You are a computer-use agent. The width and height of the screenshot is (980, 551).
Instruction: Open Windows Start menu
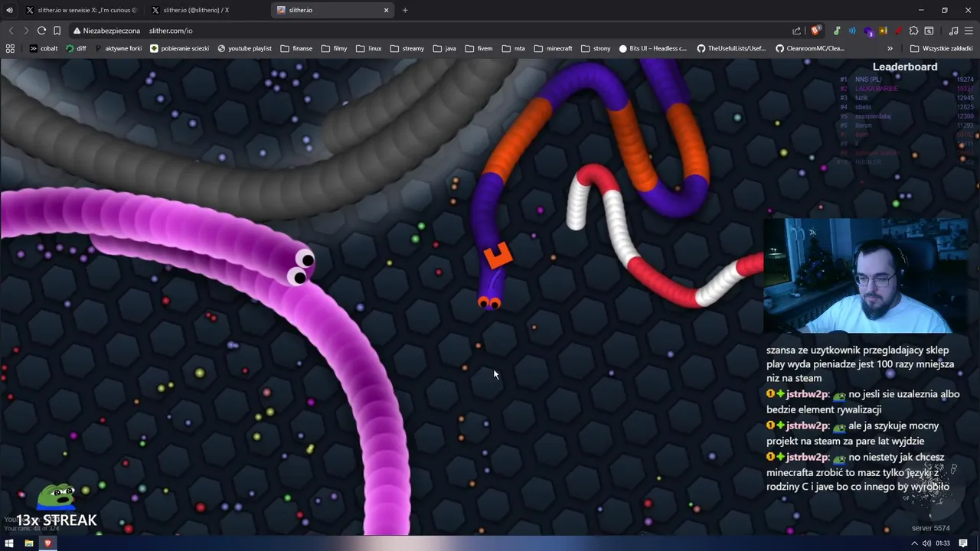pos(9,543)
